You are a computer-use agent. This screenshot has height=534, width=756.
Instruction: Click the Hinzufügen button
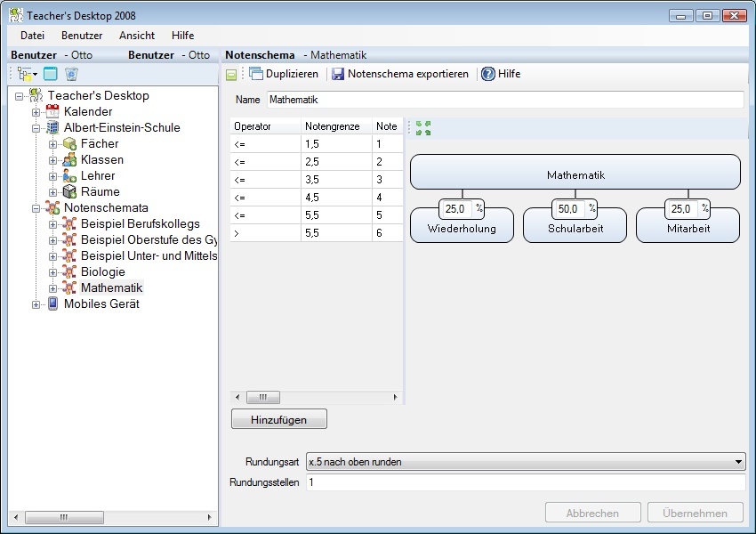coord(279,418)
